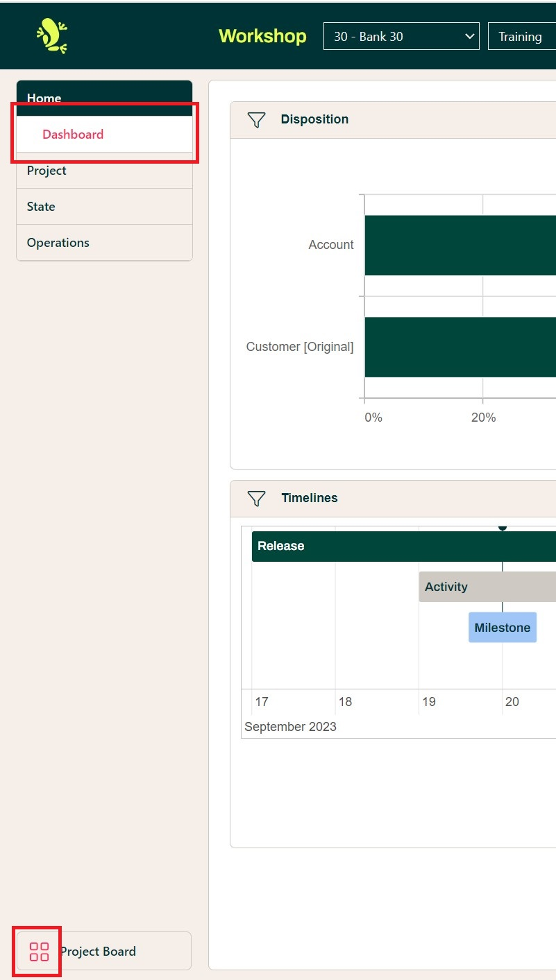
Task: Open the Training dropdown
Action: pos(521,37)
